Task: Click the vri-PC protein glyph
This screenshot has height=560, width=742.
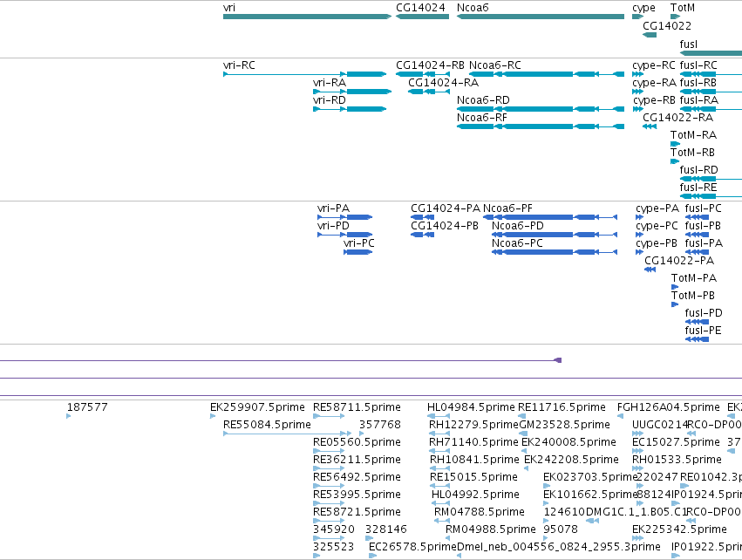Action: pyautogui.click(x=357, y=252)
